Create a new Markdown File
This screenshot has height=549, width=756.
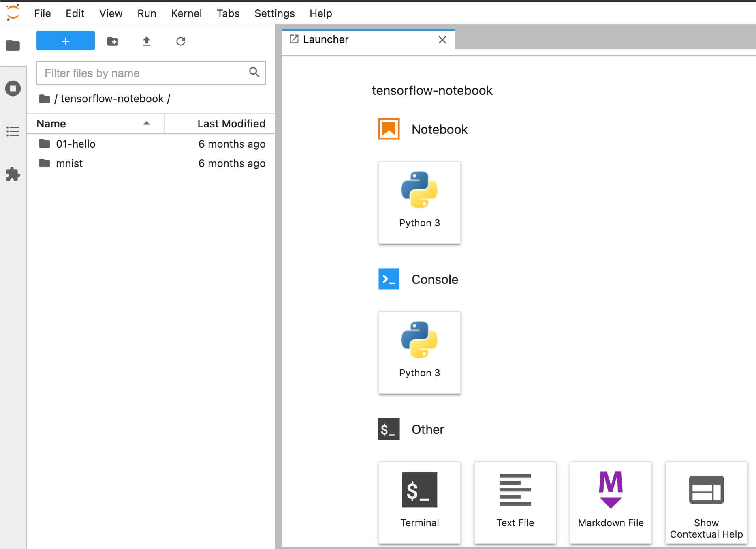611,503
